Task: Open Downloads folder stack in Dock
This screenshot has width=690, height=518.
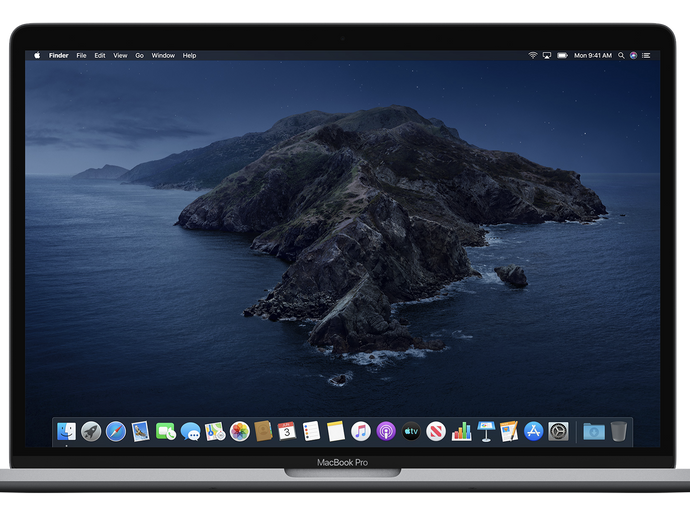Action: point(594,432)
